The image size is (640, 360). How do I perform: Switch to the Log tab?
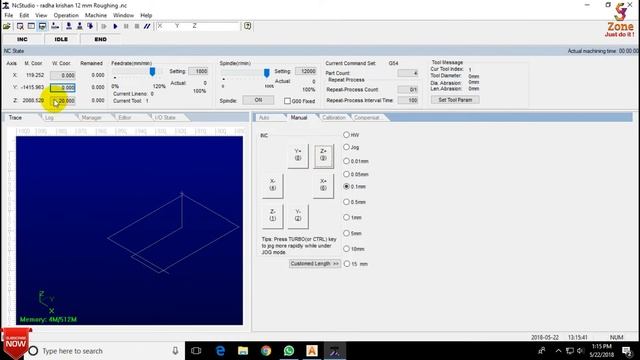point(49,118)
